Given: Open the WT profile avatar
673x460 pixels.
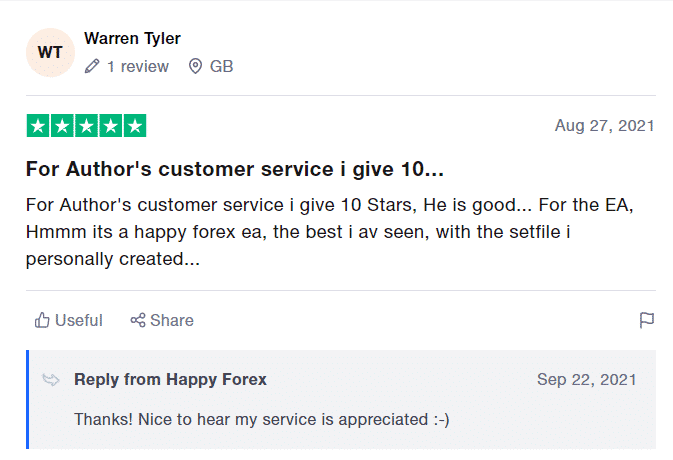Looking at the screenshot, I should [50, 52].
